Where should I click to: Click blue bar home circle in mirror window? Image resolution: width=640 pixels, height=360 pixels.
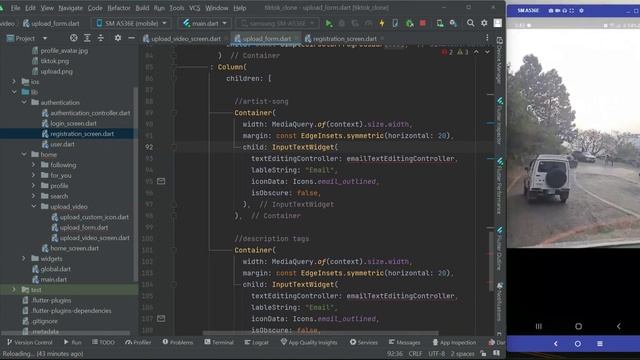[578, 344]
